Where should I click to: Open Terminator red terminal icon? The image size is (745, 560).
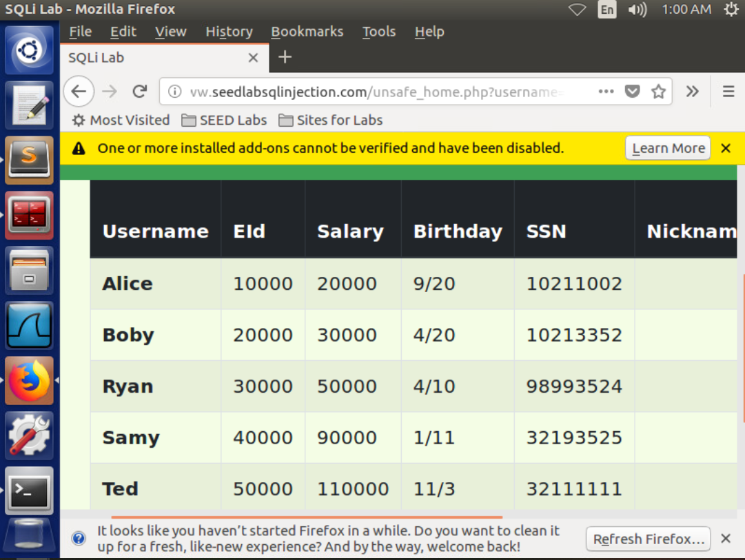pos(29,216)
